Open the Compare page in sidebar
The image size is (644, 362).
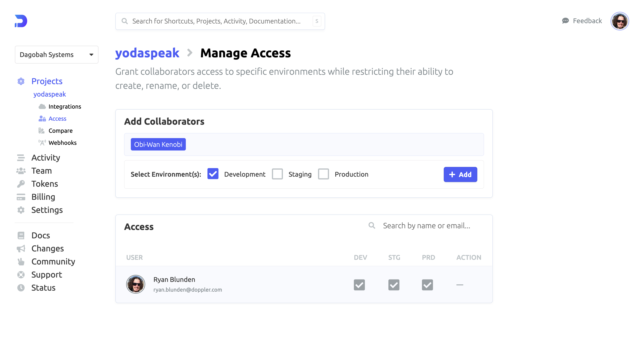coord(60,131)
